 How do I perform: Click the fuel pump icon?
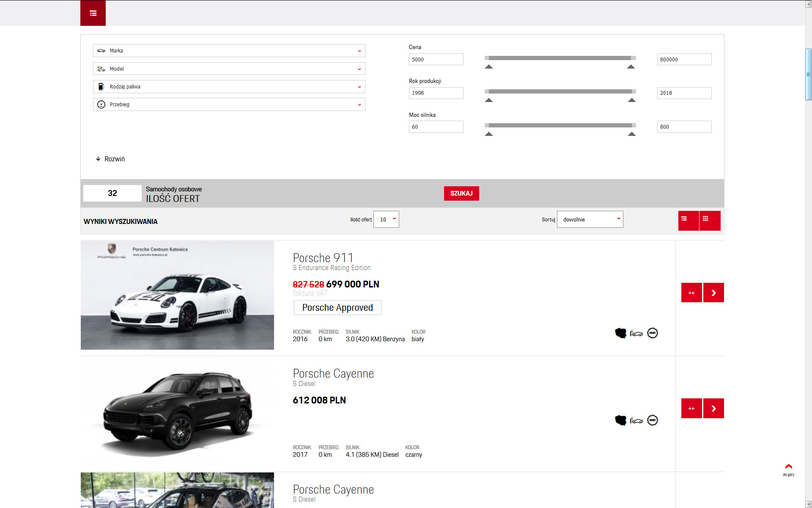(101, 86)
